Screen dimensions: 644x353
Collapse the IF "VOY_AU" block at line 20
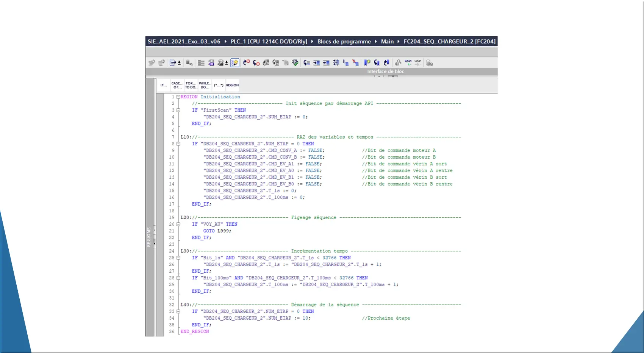pyautogui.click(x=178, y=224)
